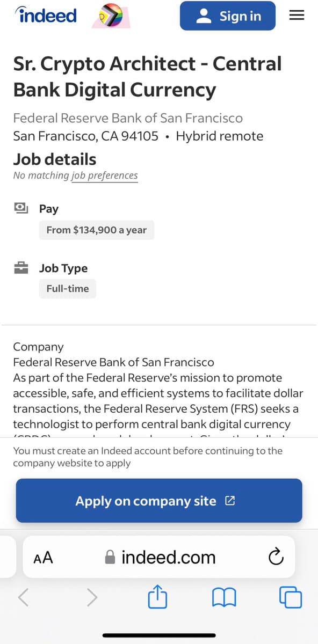
Task: Tap Federal Reserve Bank of San Francisco name
Action: point(128,118)
